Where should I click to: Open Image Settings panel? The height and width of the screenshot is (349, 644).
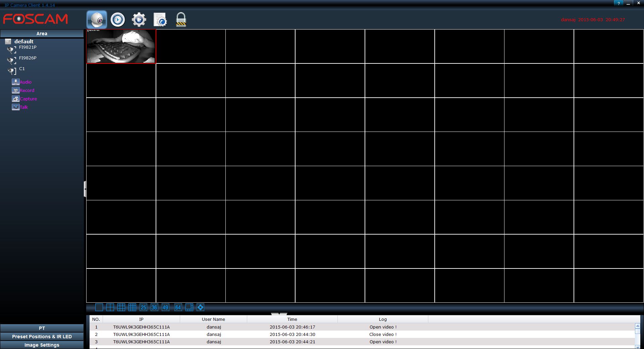click(42, 345)
